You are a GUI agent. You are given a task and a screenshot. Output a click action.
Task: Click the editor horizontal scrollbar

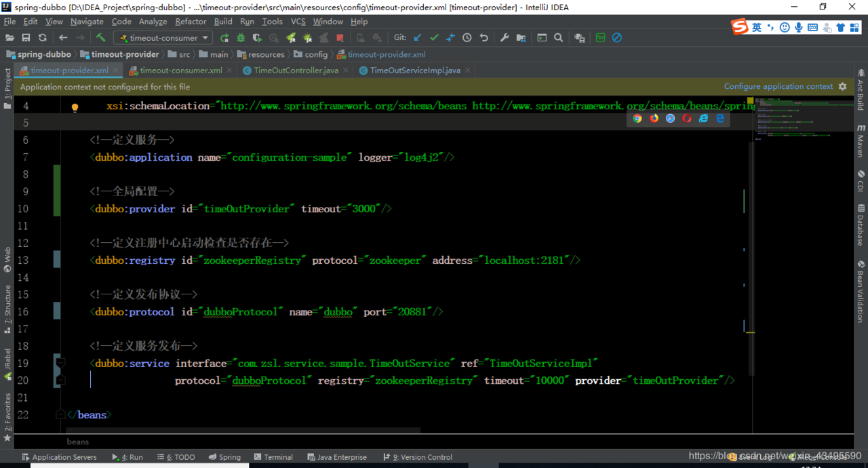[x=244, y=430]
